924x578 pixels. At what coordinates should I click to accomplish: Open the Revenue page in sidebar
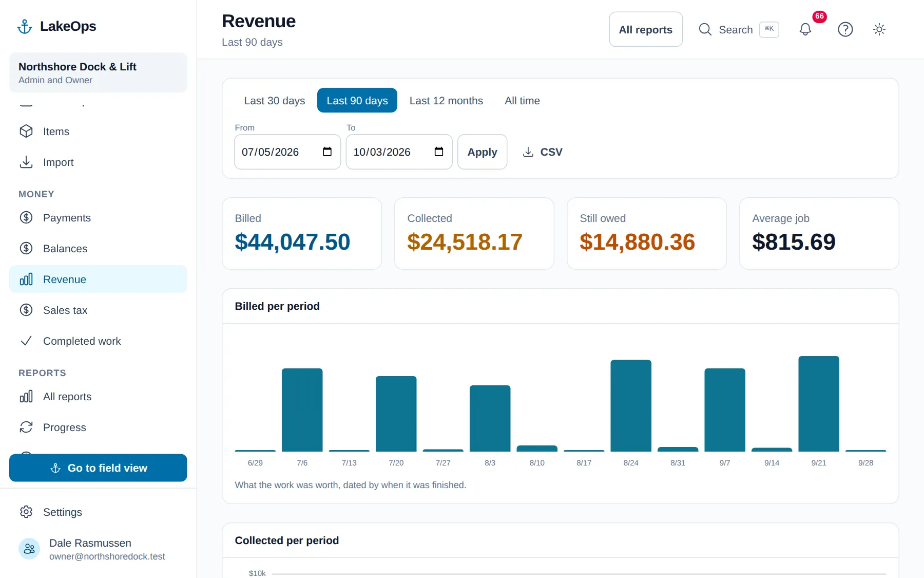click(98, 279)
